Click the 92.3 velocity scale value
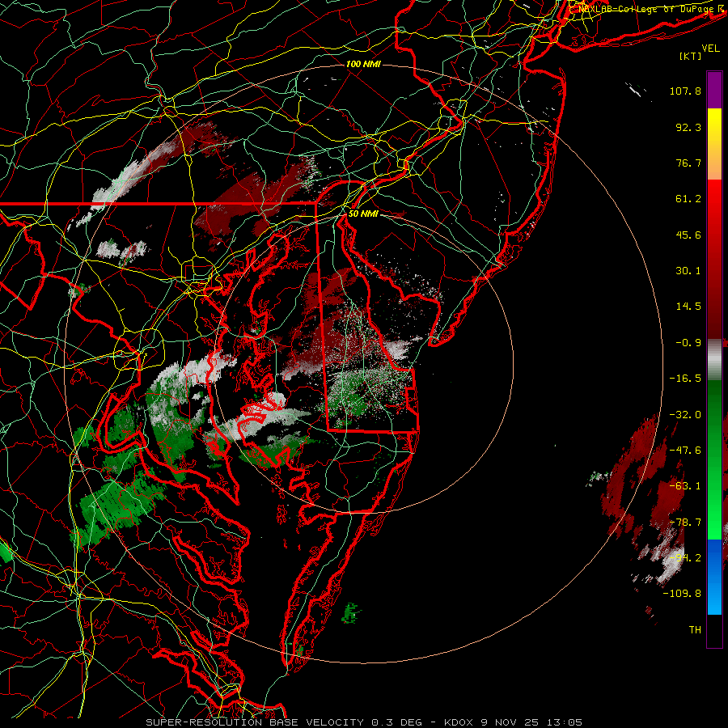 pyautogui.click(x=688, y=127)
